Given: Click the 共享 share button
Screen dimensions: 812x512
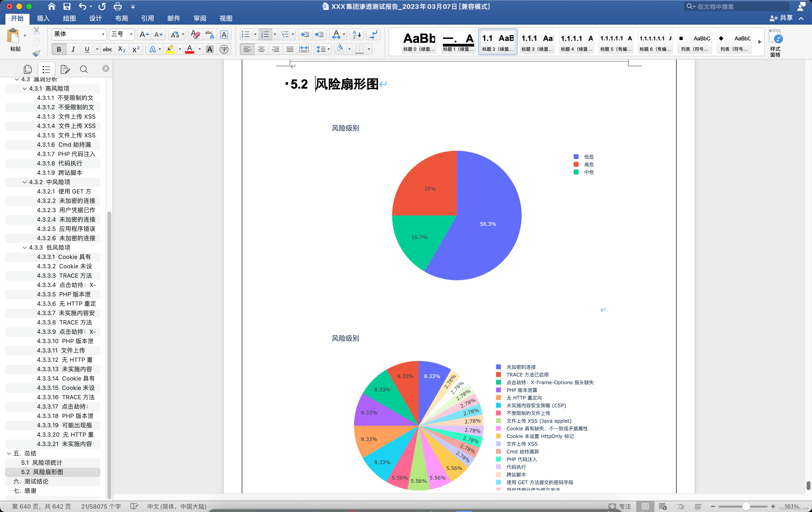Looking at the screenshot, I should [x=781, y=18].
